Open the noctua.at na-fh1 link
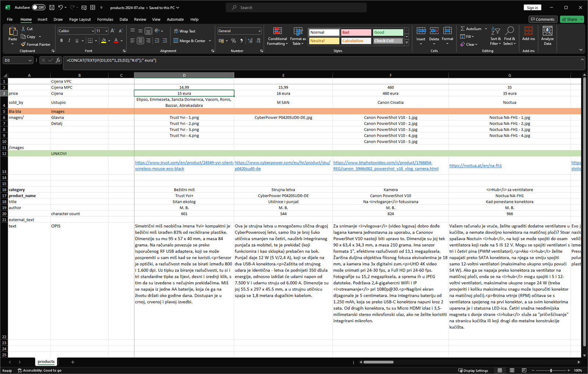 pyautogui.click(x=475, y=166)
